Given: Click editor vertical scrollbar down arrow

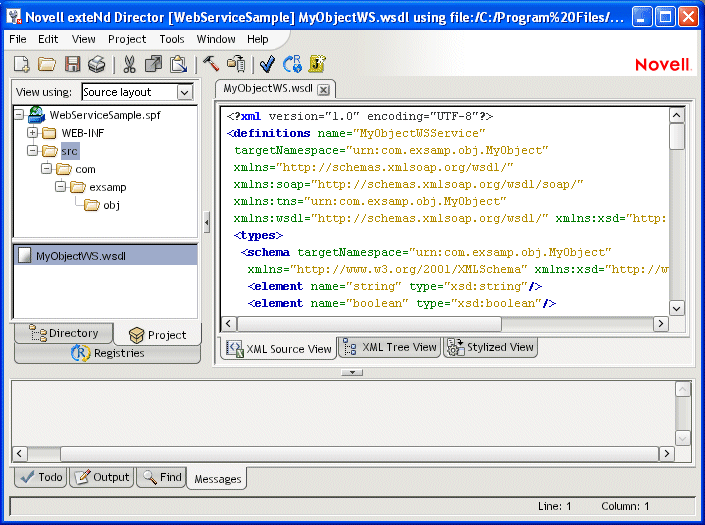Looking at the screenshot, I should [x=677, y=308].
